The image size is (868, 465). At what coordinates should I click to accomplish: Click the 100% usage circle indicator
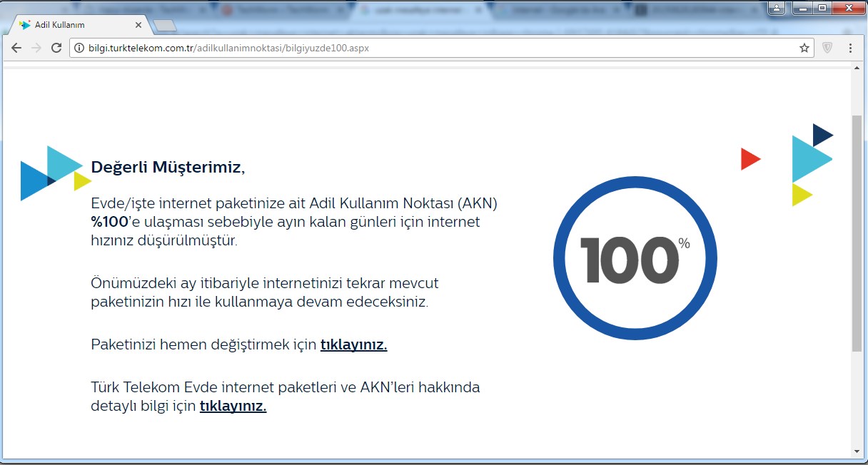click(x=635, y=258)
